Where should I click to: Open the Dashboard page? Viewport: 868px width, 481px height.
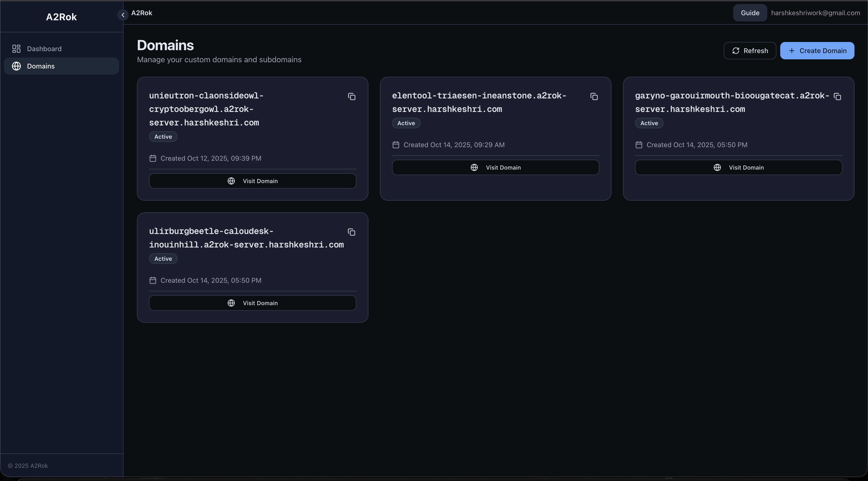point(44,49)
